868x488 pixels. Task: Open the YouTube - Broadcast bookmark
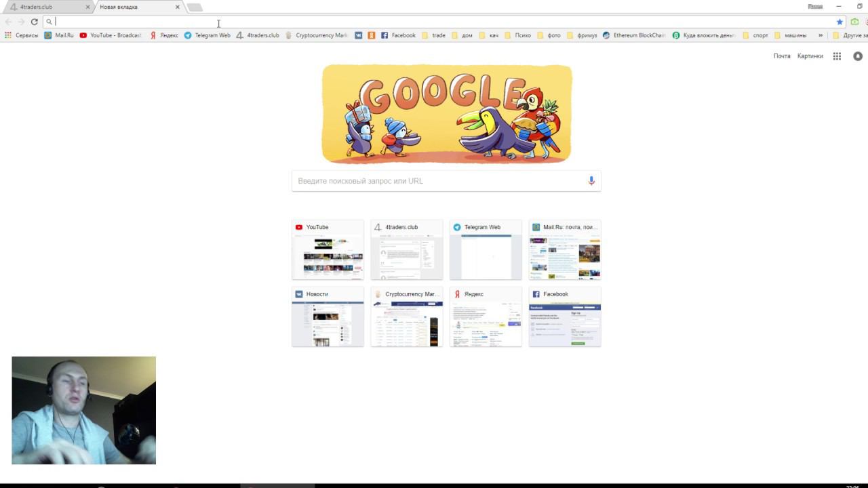pyautogui.click(x=111, y=35)
